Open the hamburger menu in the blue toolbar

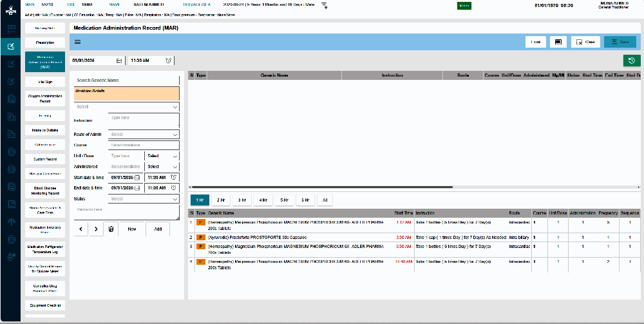click(78, 42)
